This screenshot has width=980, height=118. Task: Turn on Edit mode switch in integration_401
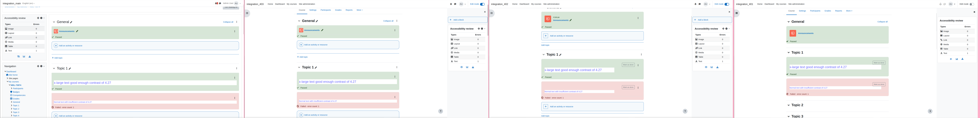pyautogui.click(x=972, y=4)
